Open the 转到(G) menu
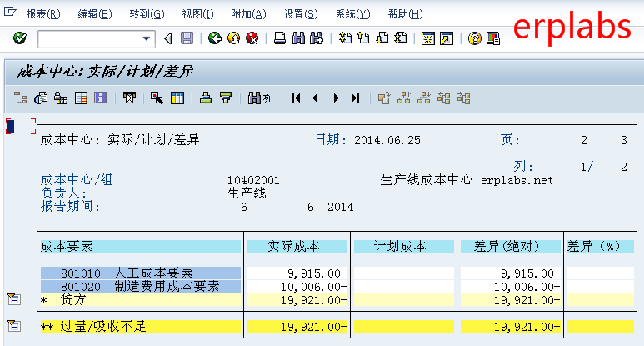 coord(147,14)
